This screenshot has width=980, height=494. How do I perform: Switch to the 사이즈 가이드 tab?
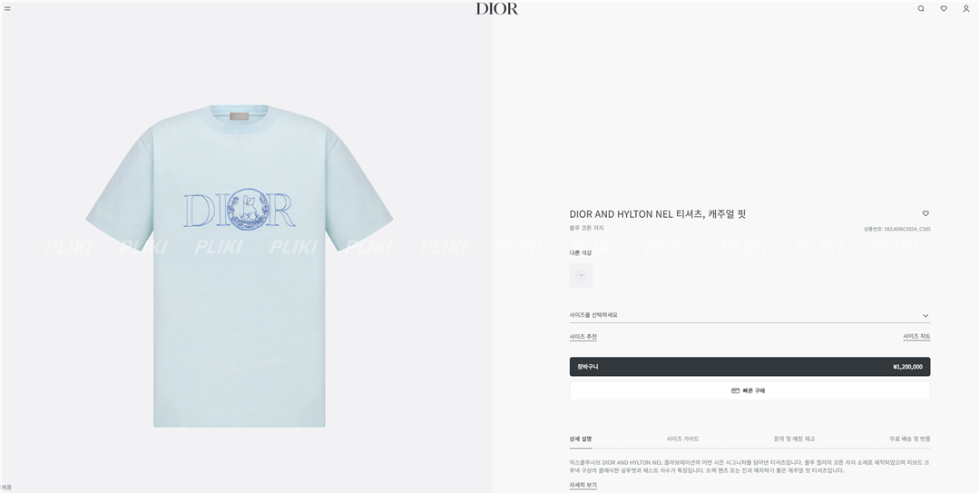[682, 439]
